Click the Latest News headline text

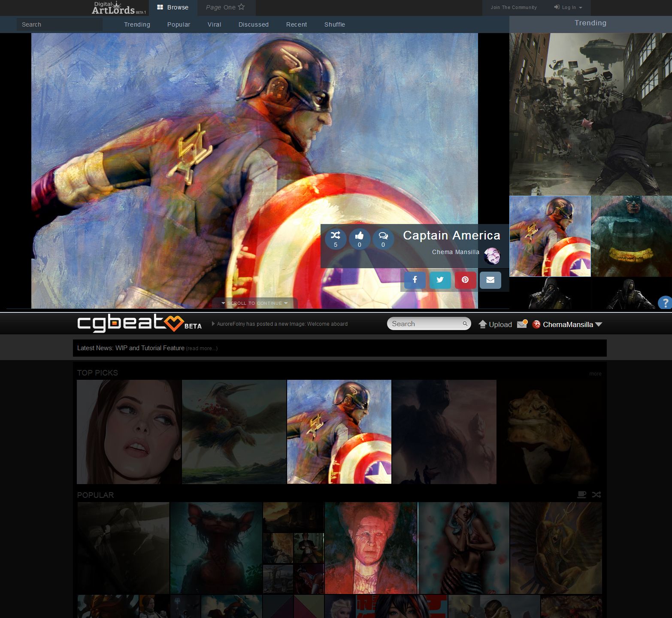tap(131, 348)
